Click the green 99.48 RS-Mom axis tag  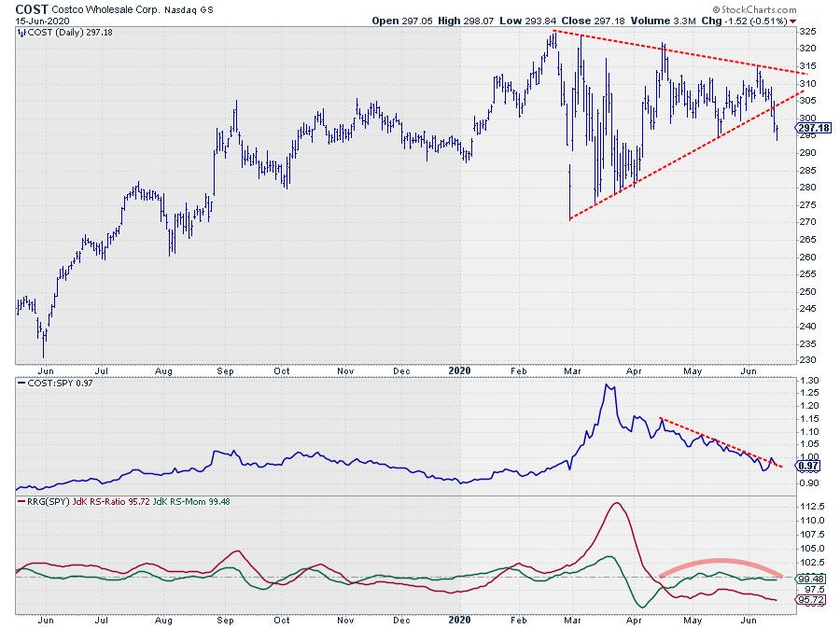click(807, 579)
